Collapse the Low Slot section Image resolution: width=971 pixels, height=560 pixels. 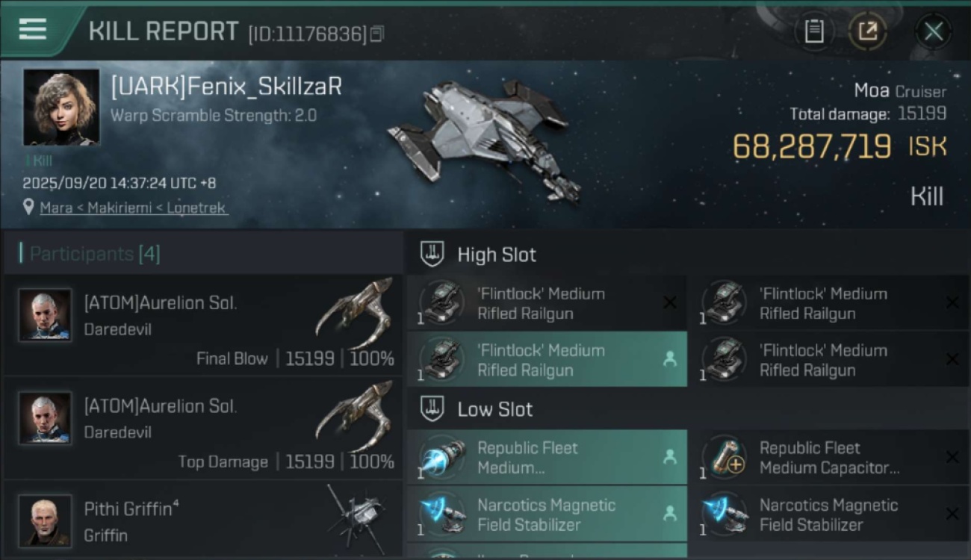coord(494,409)
